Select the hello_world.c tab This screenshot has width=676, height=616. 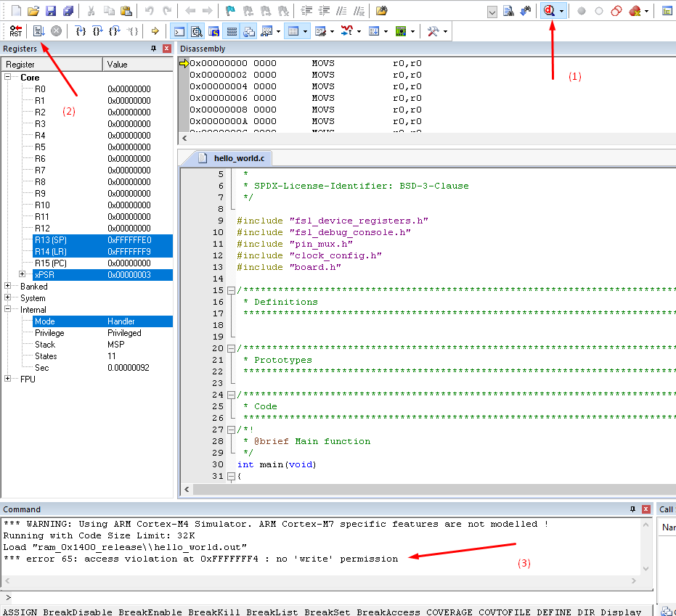point(240,157)
